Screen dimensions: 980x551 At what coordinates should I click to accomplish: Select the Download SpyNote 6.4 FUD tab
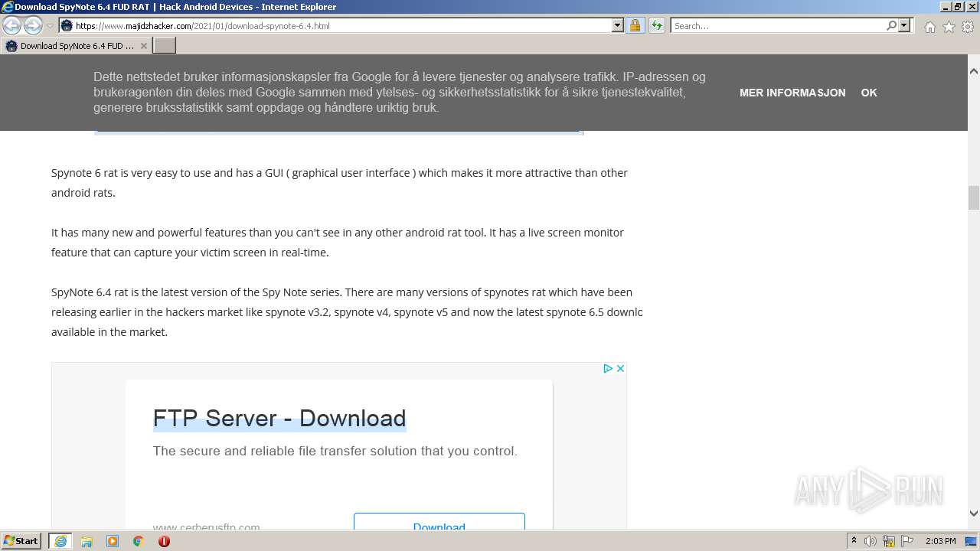point(77,46)
